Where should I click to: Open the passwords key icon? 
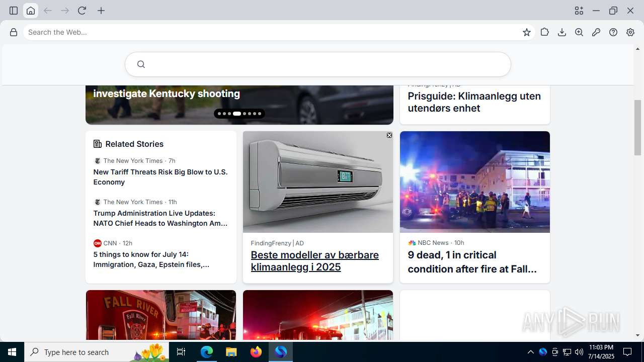click(596, 32)
